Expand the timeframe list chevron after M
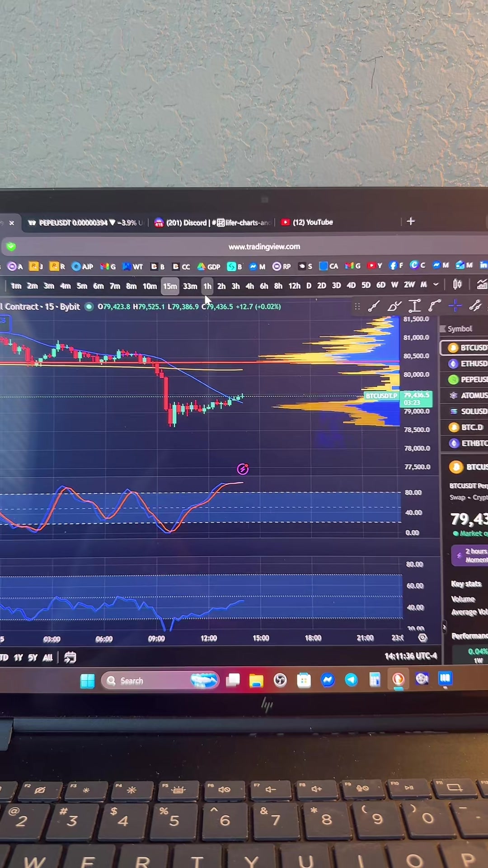The height and width of the screenshot is (868, 488). 436,284
